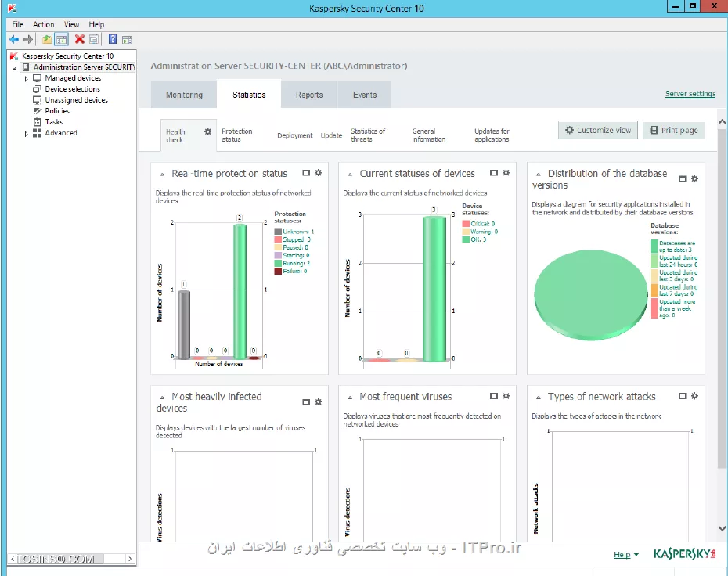
Task: Open the Deployment statistics page
Action: pyautogui.click(x=295, y=135)
